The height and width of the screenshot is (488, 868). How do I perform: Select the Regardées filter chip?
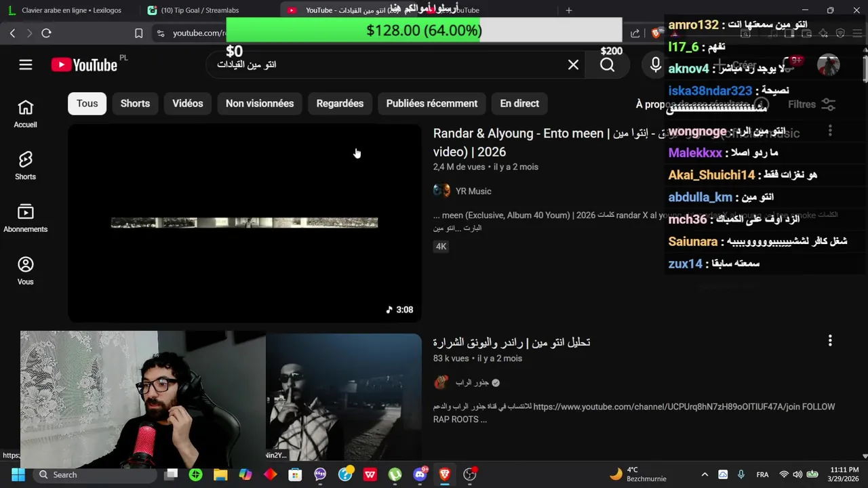(340, 103)
